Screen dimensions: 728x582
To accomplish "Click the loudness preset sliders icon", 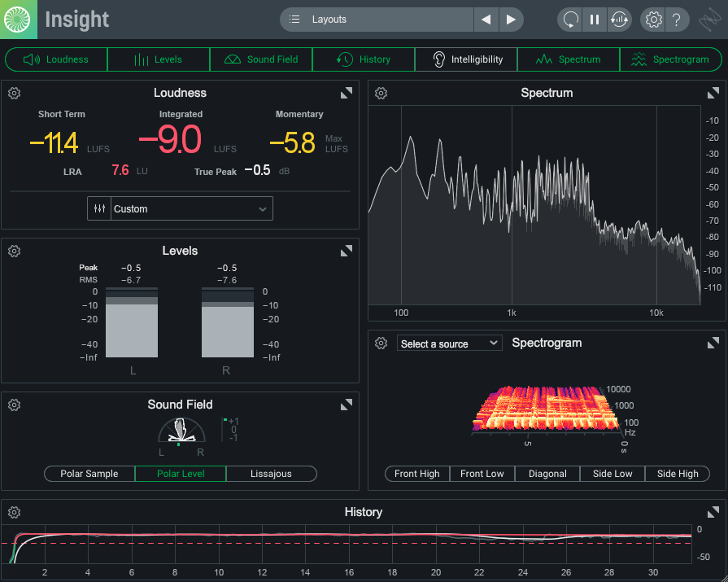I will point(99,208).
